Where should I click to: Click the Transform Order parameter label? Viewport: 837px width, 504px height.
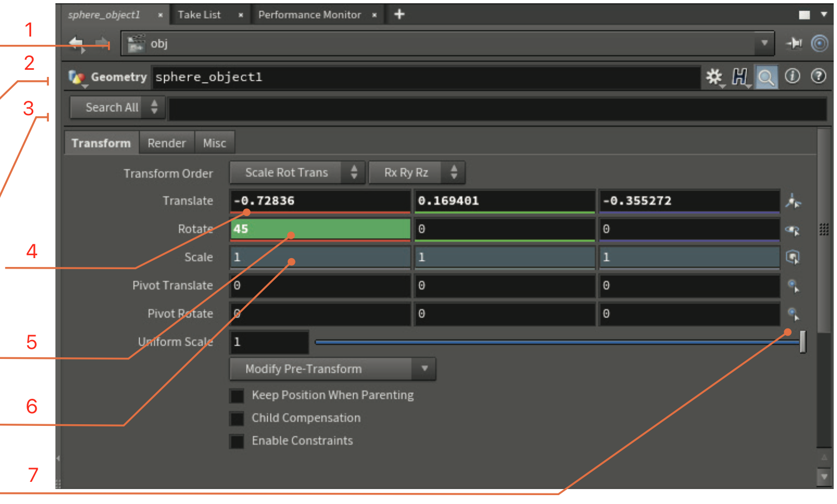[x=168, y=173]
